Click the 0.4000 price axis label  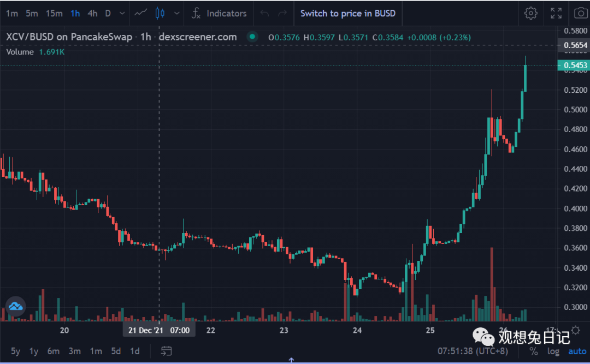[575, 208]
